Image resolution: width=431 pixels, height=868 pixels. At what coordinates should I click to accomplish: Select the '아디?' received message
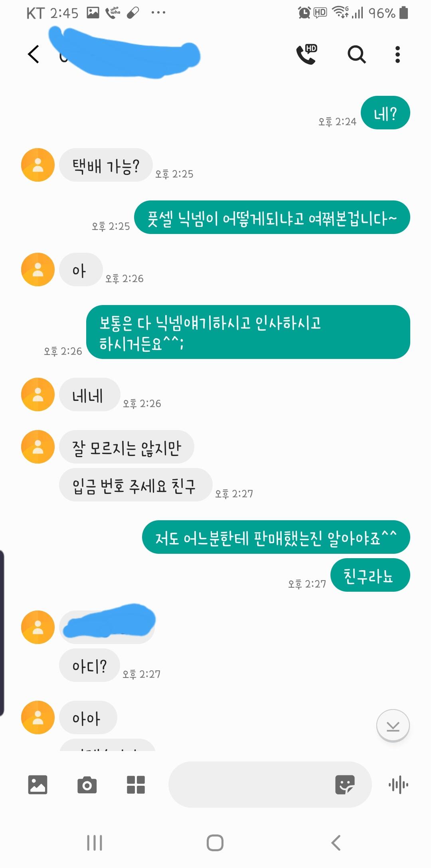pos(89,665)
